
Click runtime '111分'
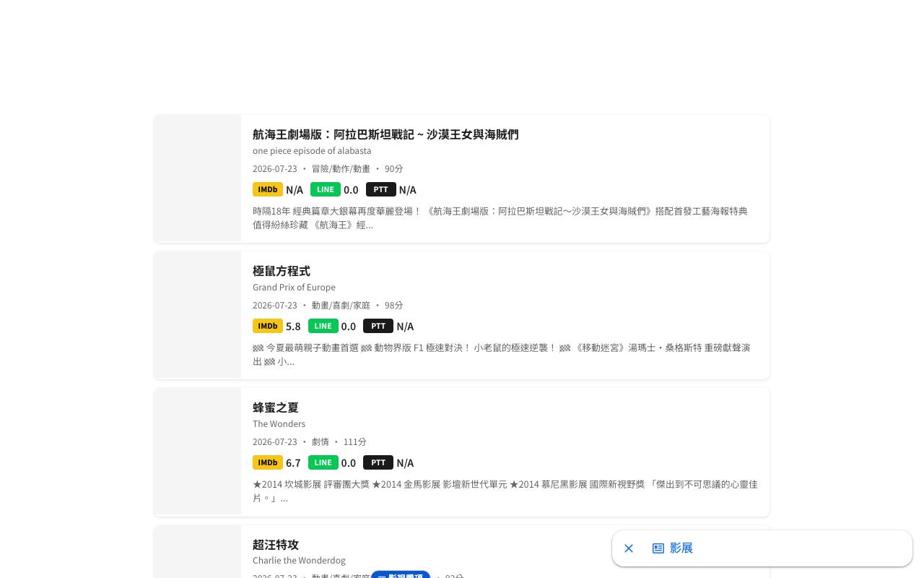pos(355,442)
